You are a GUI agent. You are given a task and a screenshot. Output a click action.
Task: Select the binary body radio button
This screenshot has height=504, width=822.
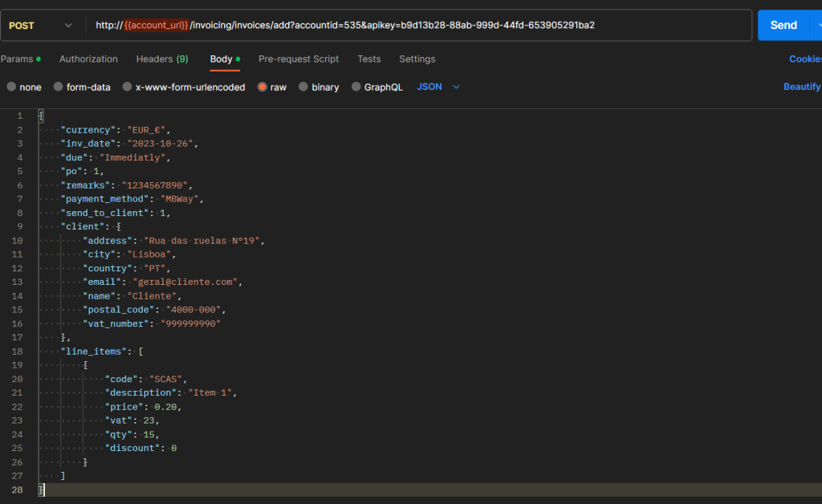click(303, 87)
